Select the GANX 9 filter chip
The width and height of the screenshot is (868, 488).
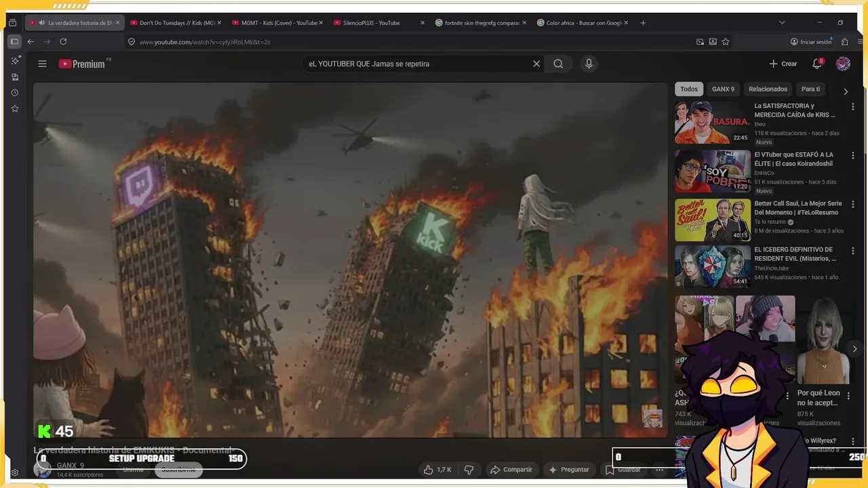click(x=723, y=89)
